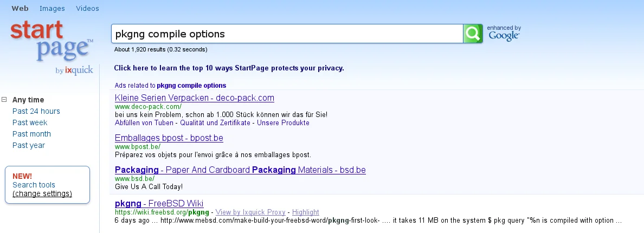
Task: Filter results to Past 24 hours
Action: tap(36, 111)
